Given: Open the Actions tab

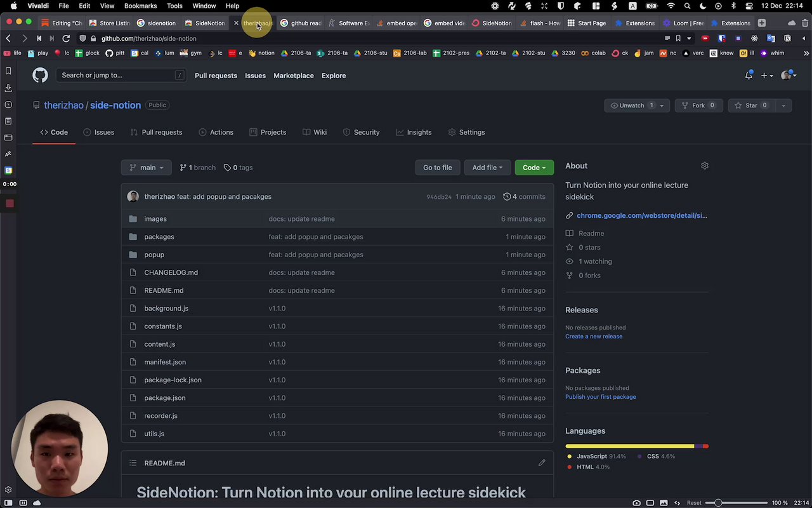Looking at the screenshot, I should coord(216,132).
